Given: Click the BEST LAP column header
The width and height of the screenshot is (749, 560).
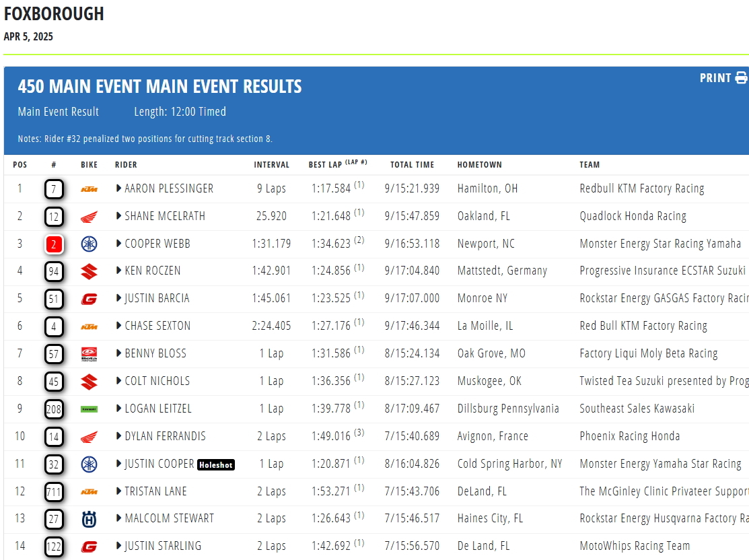Looking at the screenshot, I should tap(337, 164).
